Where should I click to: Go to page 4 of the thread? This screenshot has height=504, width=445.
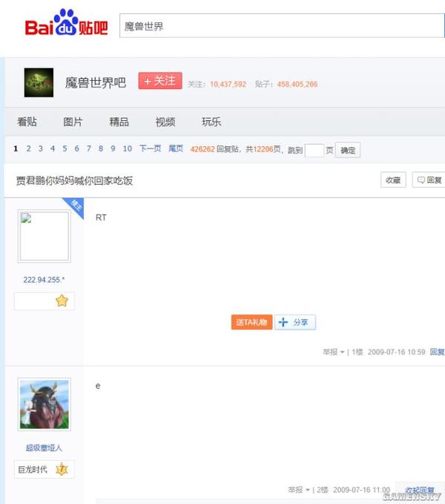tap(53, 148)
